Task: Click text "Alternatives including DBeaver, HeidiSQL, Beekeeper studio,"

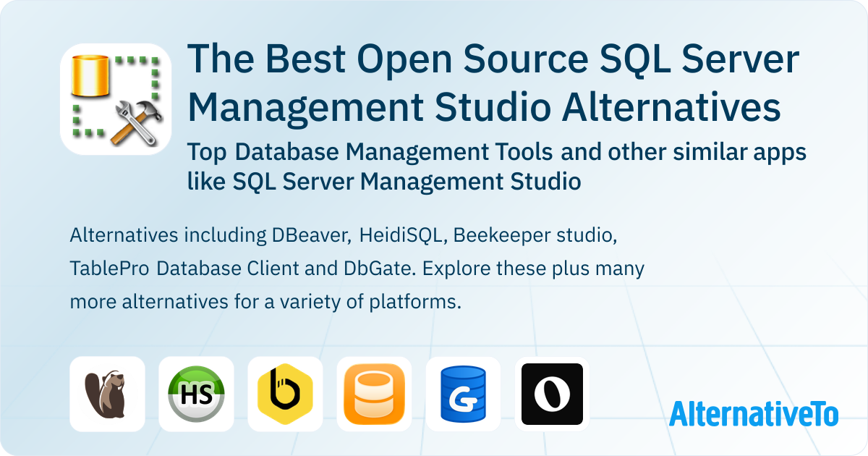Action: coord(344,235)
